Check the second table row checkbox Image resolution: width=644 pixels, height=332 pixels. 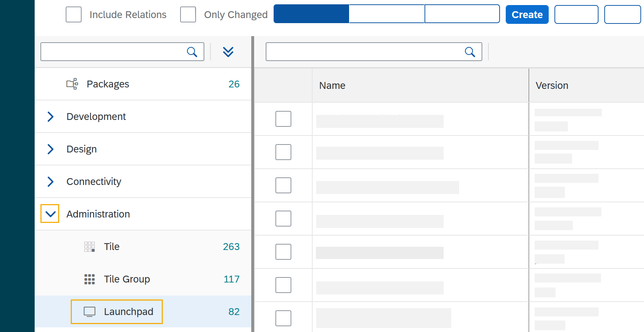[x=283, y=152]
